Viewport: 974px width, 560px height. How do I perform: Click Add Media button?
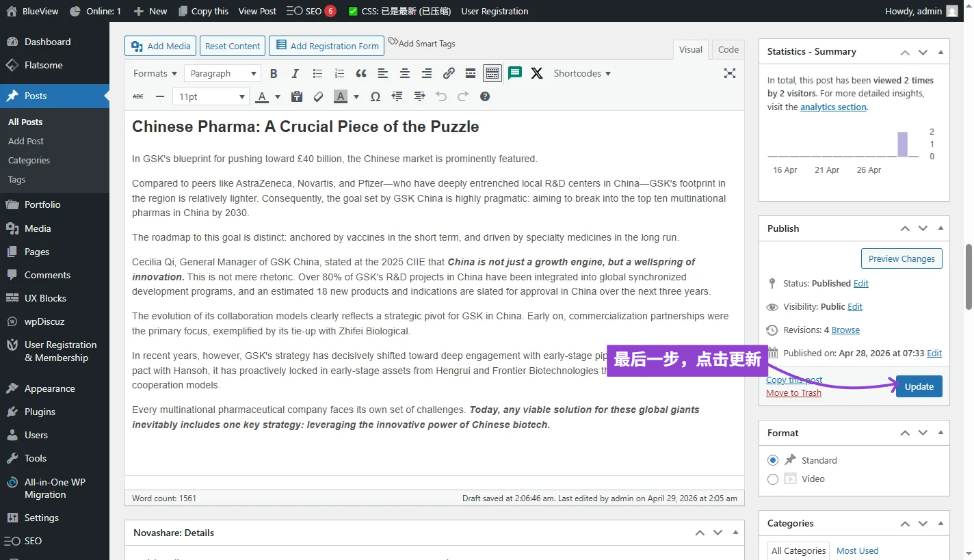[x=160, y=46]
